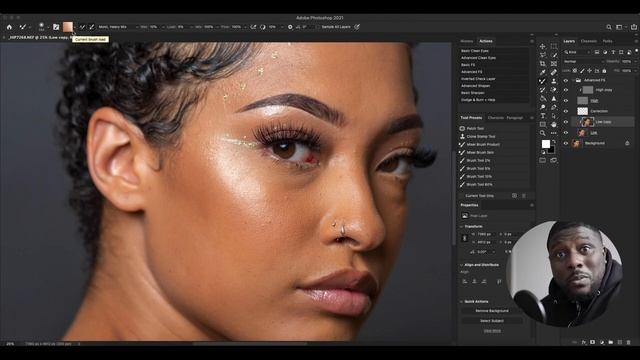Click the View More link
The width and height of the screenshot is (640, 360).
[492, 331]
